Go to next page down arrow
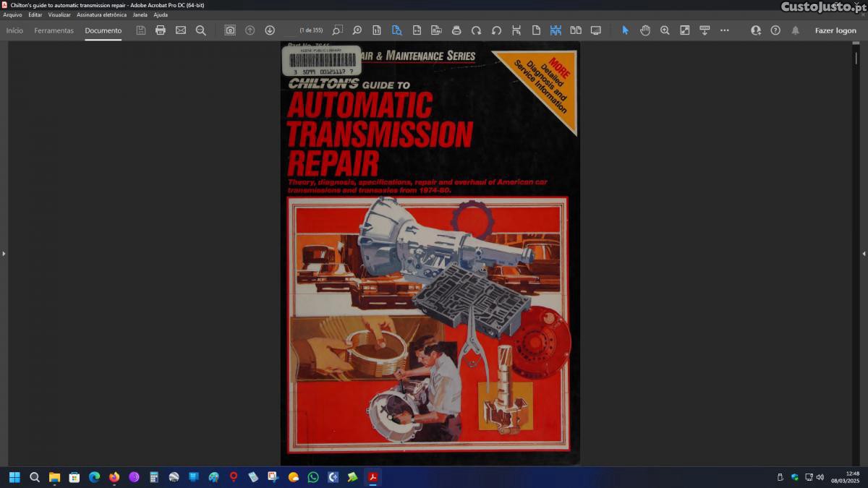This screenshot has height=488, width=868. point(270,30)
